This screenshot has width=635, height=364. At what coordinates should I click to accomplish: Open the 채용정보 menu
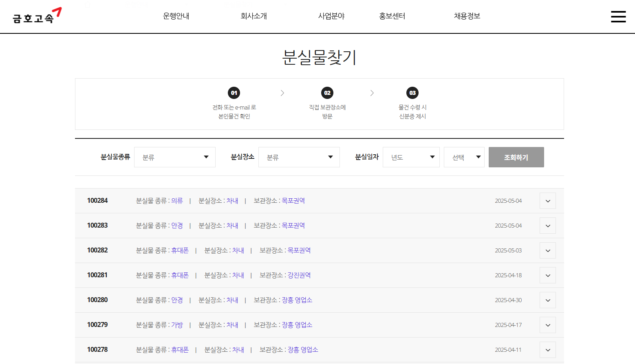click(467, 16)
